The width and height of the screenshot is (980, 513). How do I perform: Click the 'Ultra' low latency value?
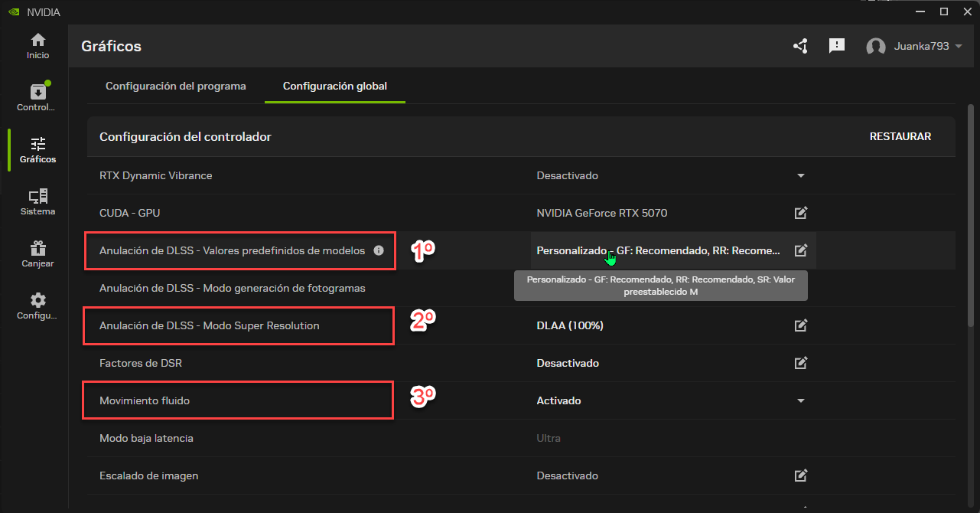click(x=549, y=438)
